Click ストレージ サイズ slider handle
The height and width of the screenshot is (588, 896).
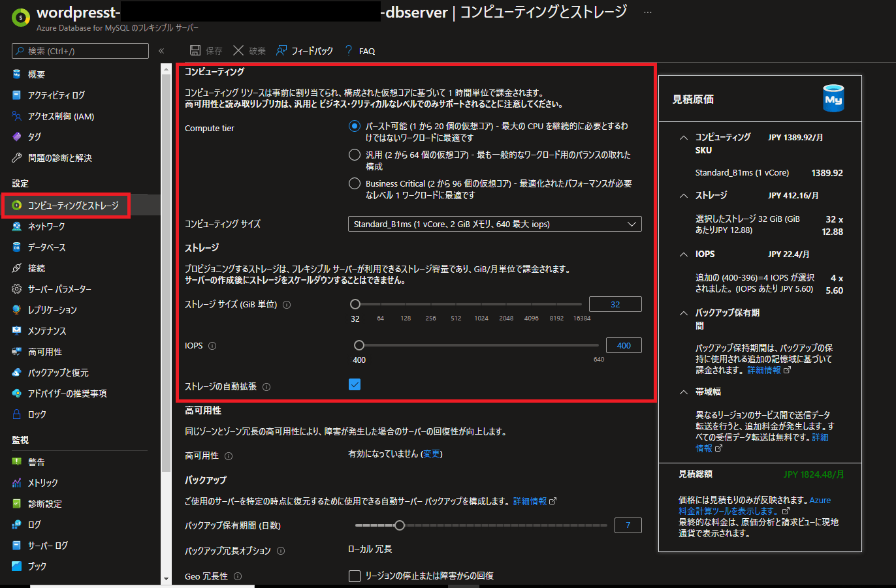point(355,304)
